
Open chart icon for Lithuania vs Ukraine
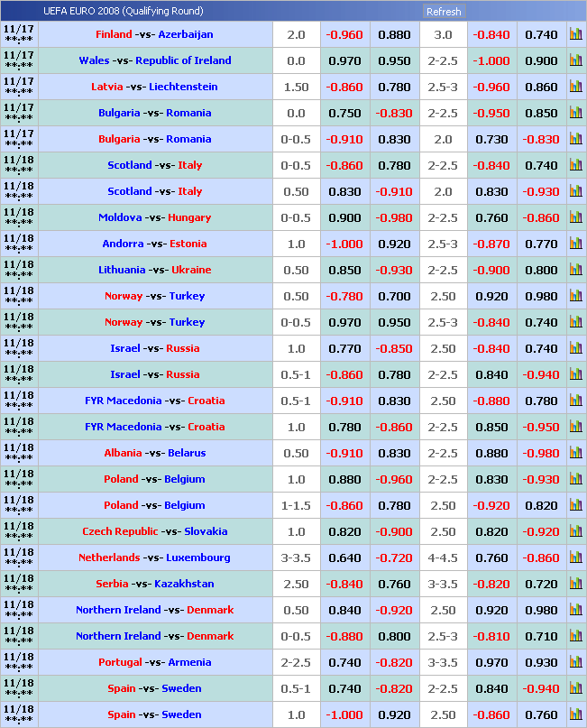(575, 271)
